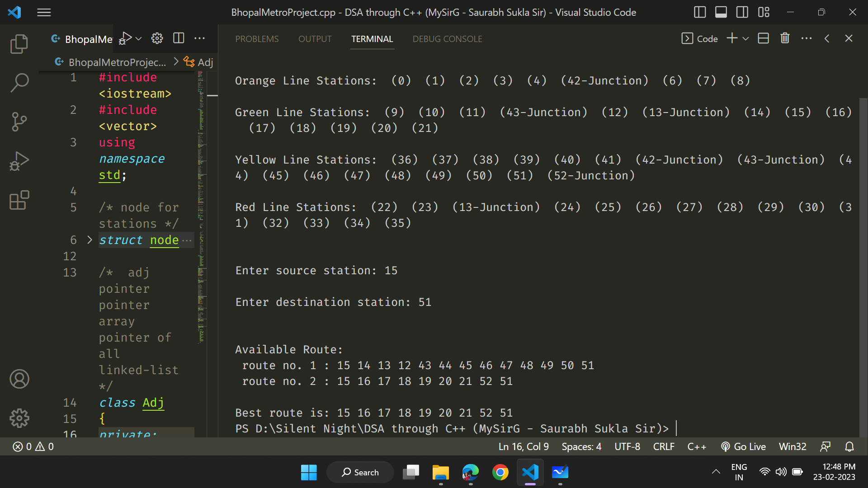Click the terminal vertical scrollbar
The image size is (868, 488).
tap(863, 267)
